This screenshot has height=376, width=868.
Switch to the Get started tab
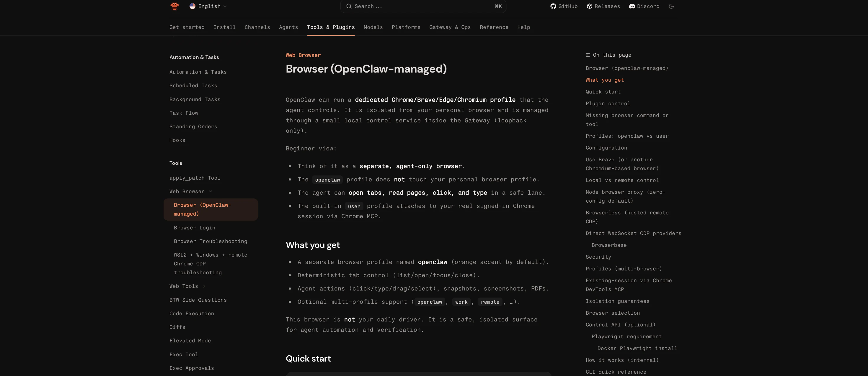[x=187, y=27]
